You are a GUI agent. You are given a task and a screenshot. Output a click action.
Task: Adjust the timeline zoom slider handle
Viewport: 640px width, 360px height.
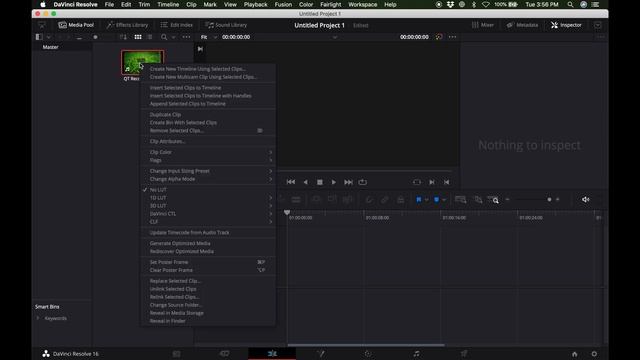tap(549, 200)
